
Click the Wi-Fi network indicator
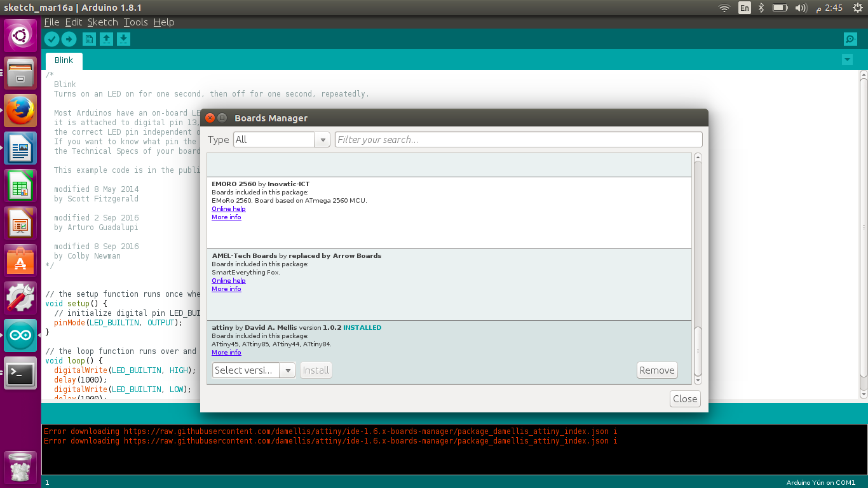pos(724,8)
